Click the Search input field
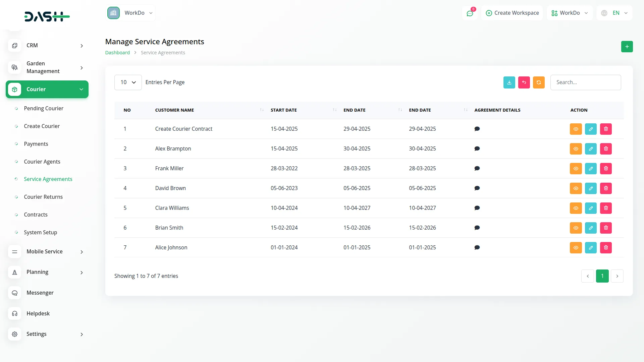The height and width of the screenshot is (362, 644). pos(585,82)
